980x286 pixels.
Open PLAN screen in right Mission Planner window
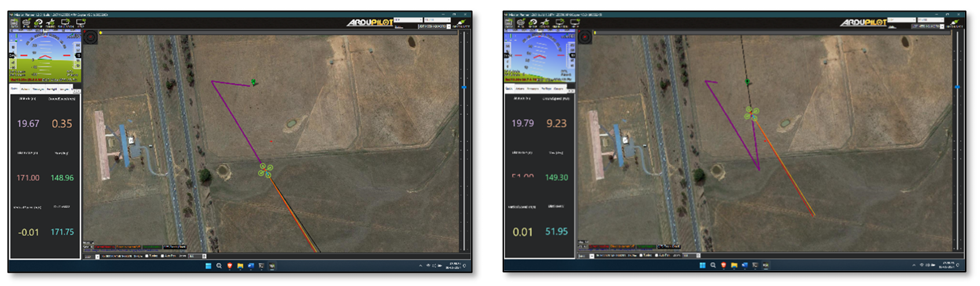pyautogui.click(x=521, y=23)
